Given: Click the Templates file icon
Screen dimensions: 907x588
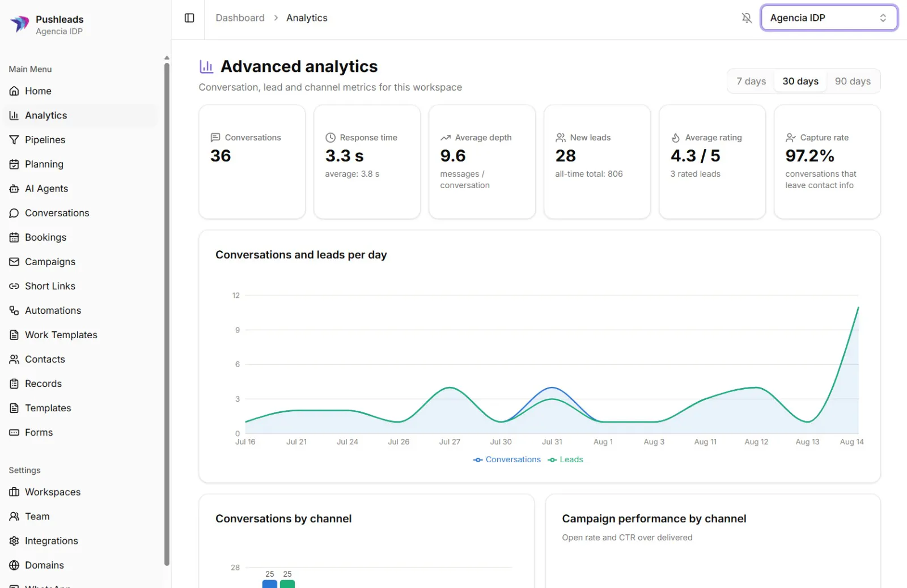Looking at the screenshot, I should (14, 408).
